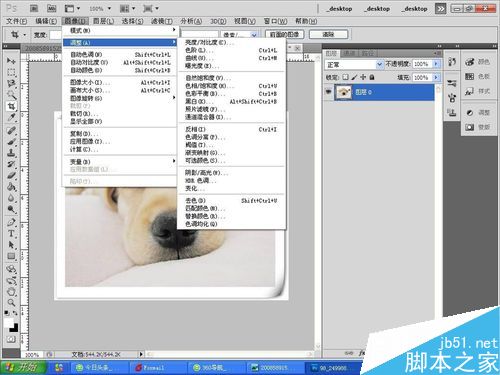Click the 清除 button in options bar
500x375 pixels.
(x=328, y=34)
